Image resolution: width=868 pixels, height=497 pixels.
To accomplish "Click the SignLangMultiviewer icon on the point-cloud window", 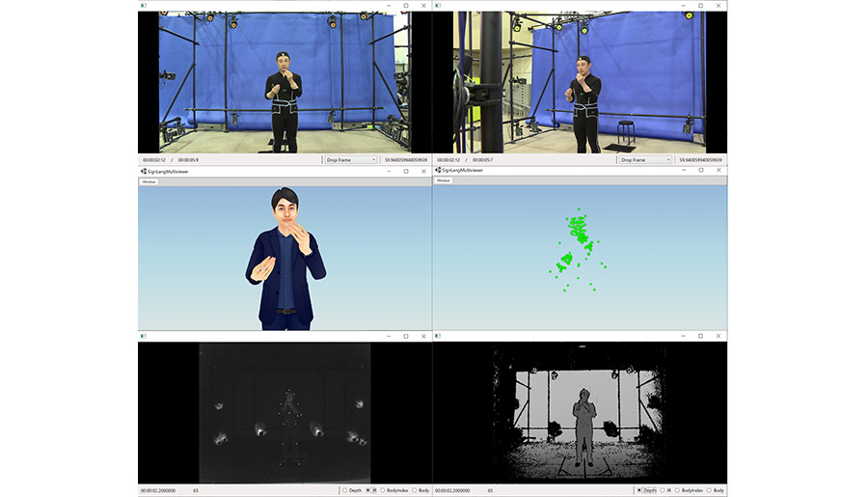I will [x=438, y=170].
